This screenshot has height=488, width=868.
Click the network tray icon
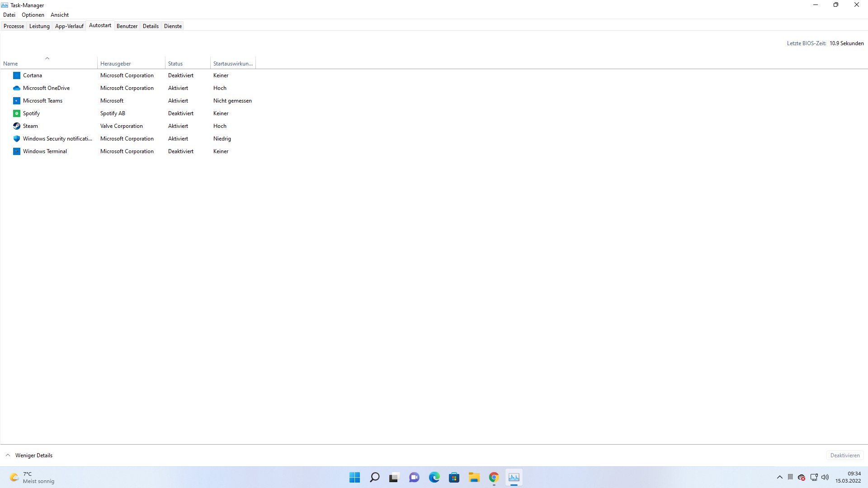point(814,477)
